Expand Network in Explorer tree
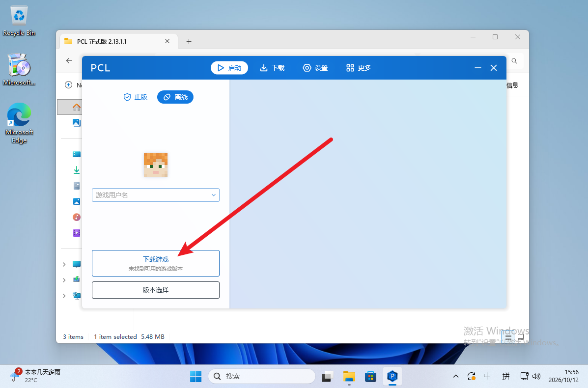 pos(64,296)
